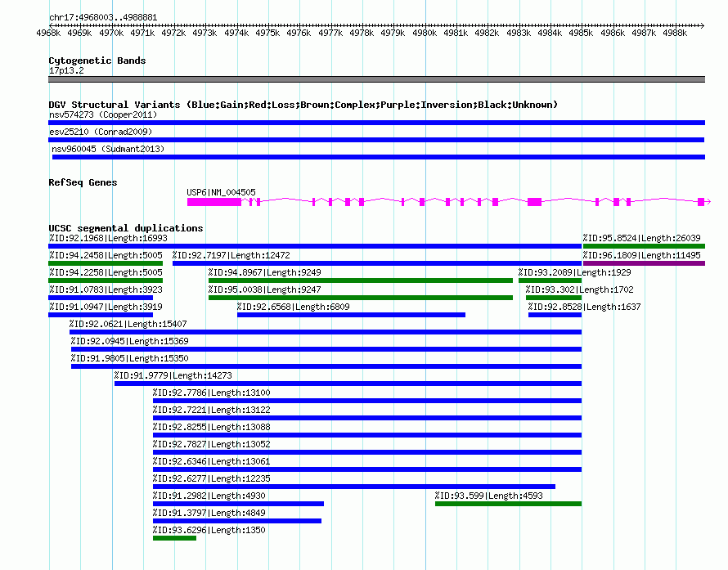Click the %ID:94.2458|Length:5005 label
This screenshot has width=728, height=570.
point(106,255)
